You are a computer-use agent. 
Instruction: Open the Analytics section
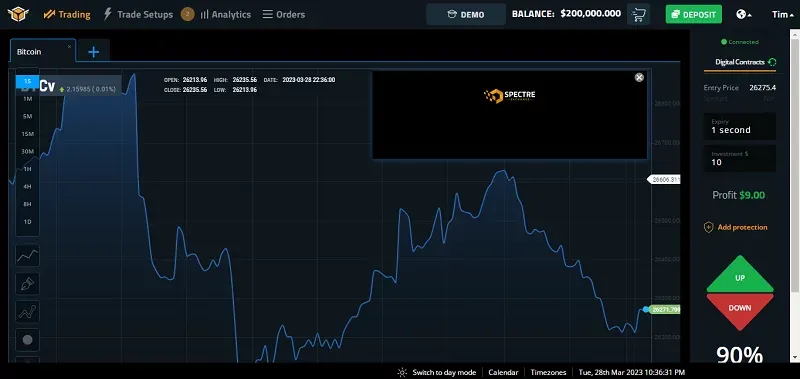(x=226, y=14)
